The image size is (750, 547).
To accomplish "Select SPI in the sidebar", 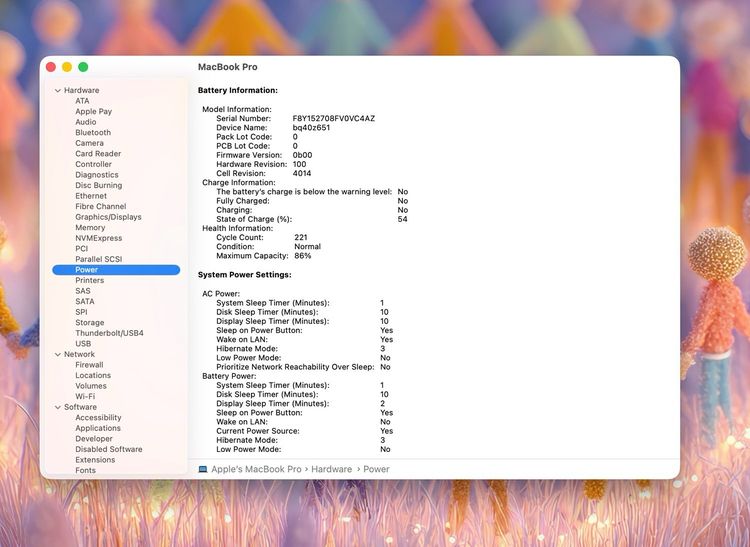I will (x=81, y=312).
